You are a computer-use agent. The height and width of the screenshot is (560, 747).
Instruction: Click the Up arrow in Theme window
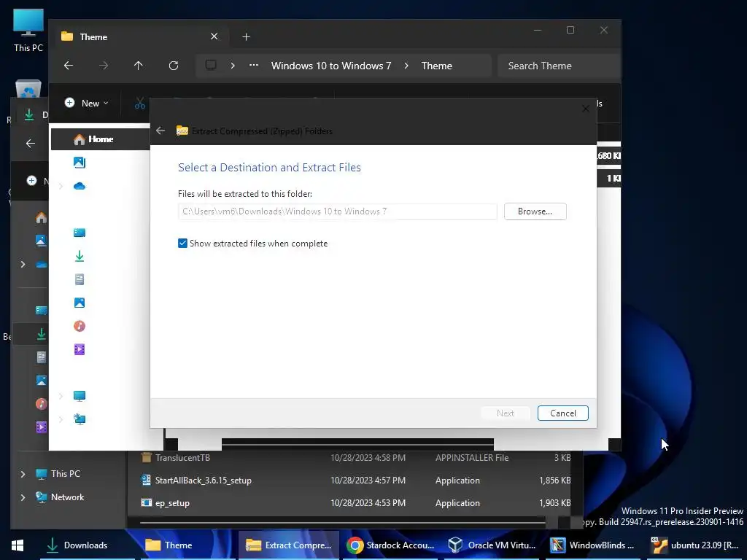pyautogui.click(x=138, y=66)
